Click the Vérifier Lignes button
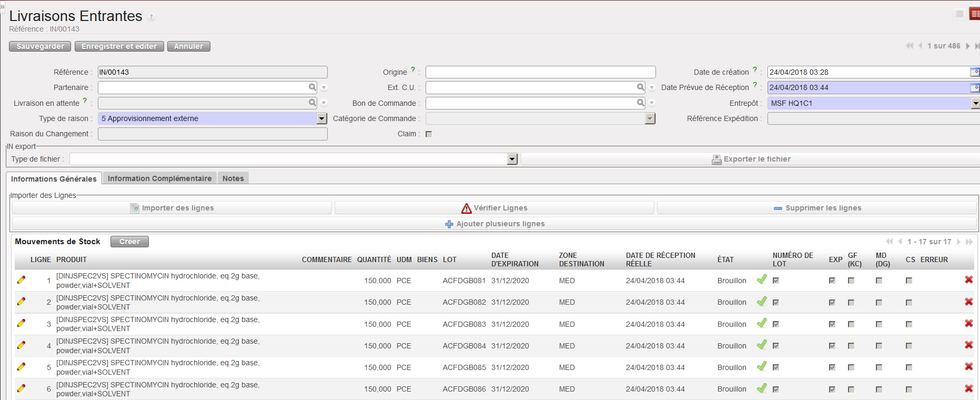Image resolution: width=980 pixels, height=400 pixels. coord(494,208)
